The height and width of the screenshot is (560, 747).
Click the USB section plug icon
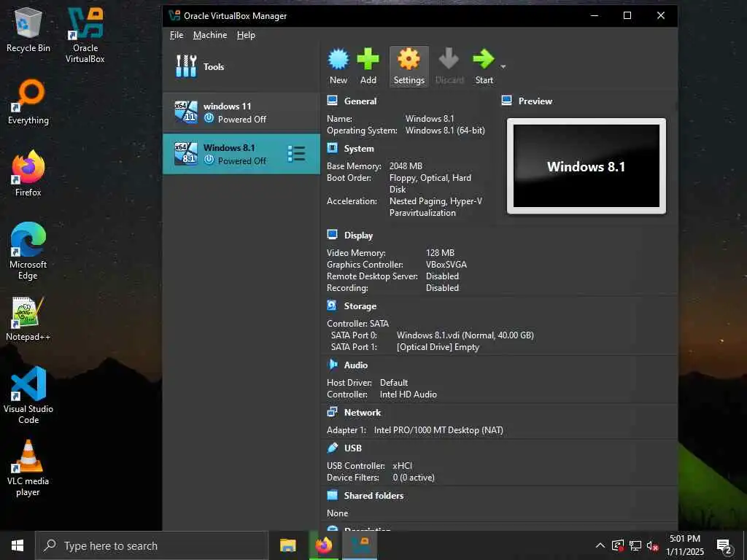coord(332,448)
